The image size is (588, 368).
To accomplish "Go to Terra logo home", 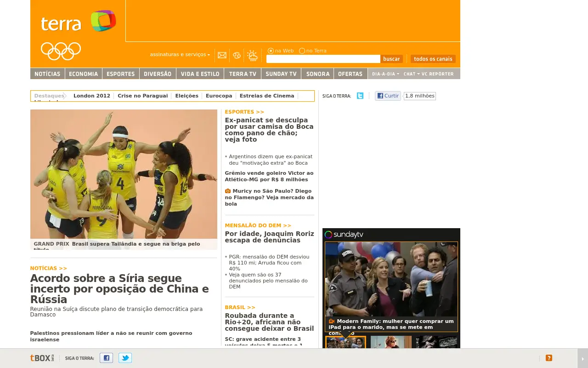I will click(x=78, y=22).
